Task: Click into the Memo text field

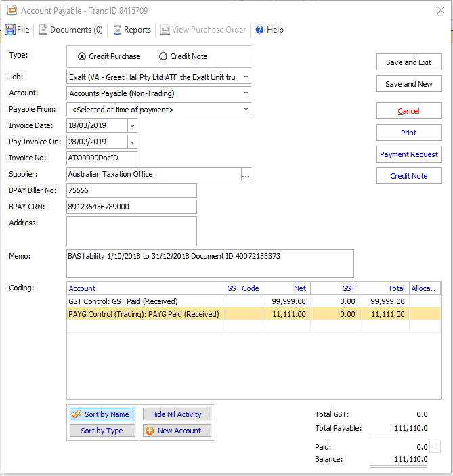Action: point(210,263)
